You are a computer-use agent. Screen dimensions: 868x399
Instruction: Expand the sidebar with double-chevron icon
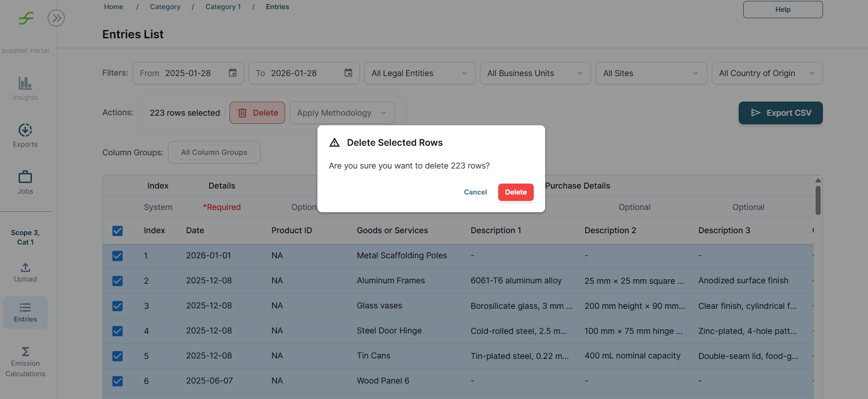pos(56,18)
